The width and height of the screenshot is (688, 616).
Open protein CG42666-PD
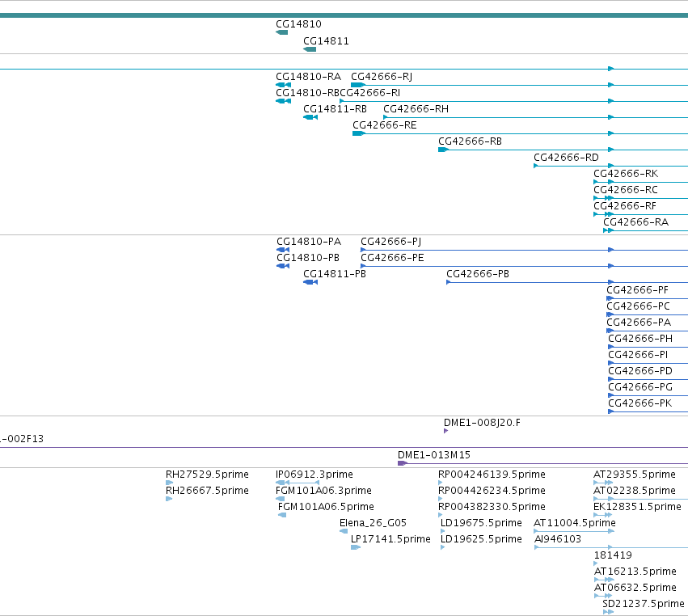[x=640, y=371]
